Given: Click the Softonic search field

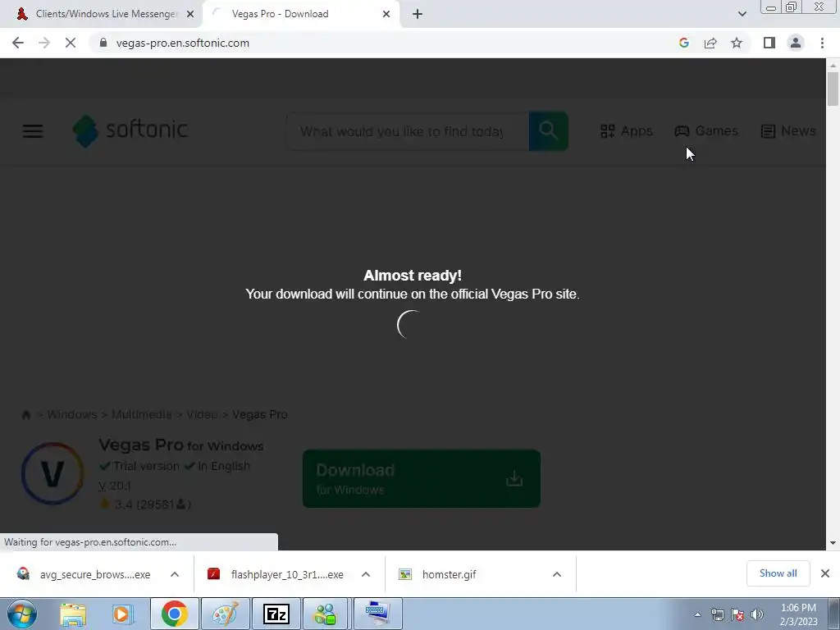Looking at the screenshot, I should click(407, 131).
